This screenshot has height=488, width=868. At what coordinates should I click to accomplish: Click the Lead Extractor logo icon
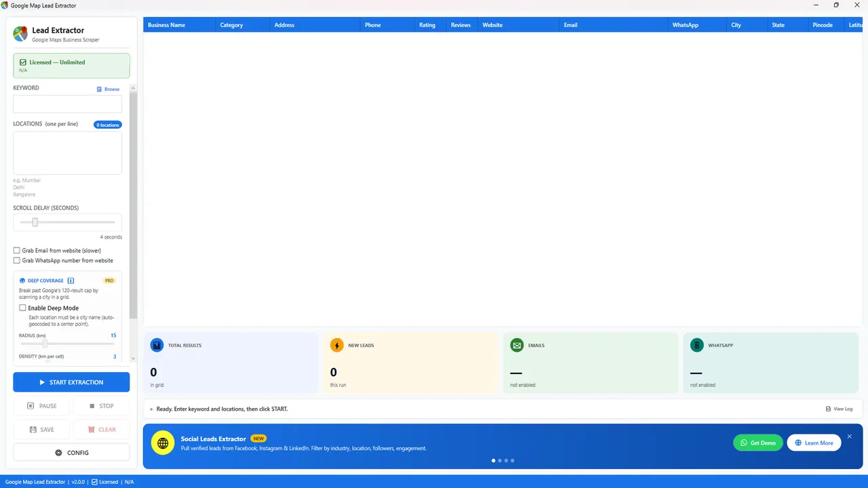point(22,34)
